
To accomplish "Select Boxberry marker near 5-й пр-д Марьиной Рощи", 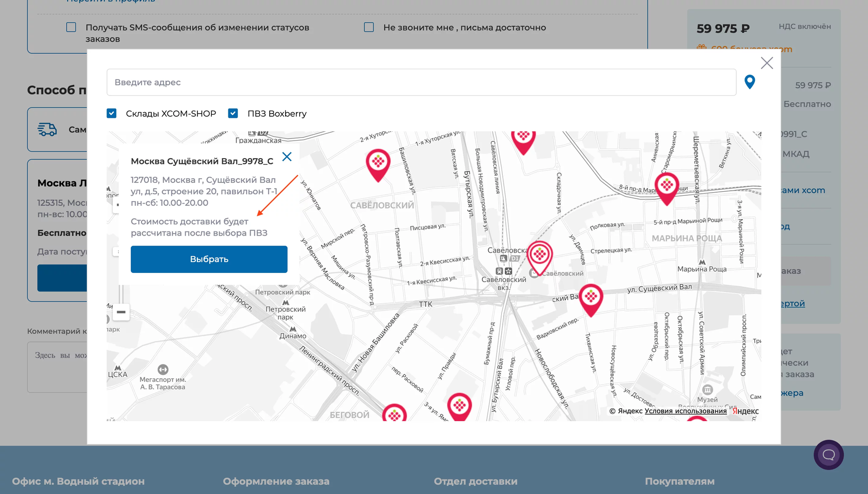I will click(667, 188).
